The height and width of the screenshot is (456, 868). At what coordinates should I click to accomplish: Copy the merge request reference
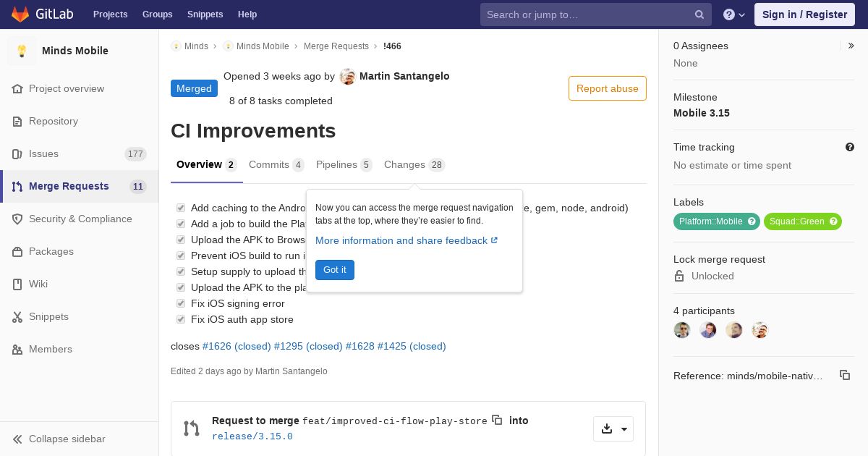tap(845, 375)
